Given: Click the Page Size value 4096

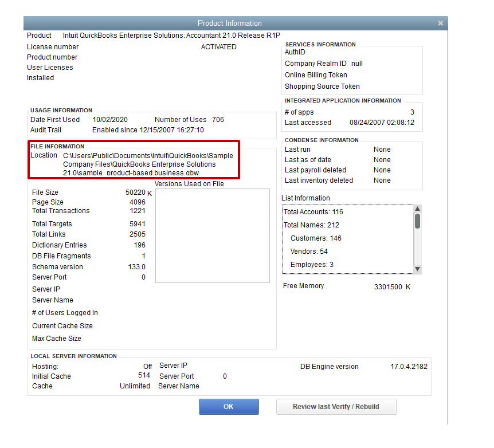Looking at the screenshot, I should coord(138,202).
